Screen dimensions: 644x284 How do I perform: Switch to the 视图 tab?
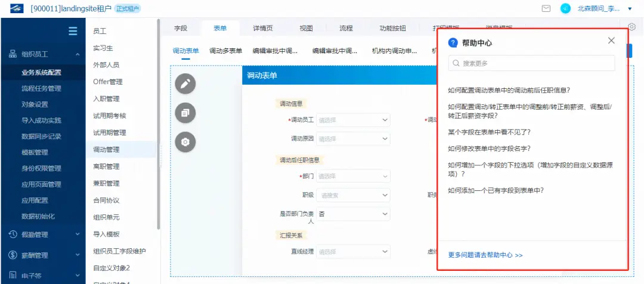pos(306,29)
